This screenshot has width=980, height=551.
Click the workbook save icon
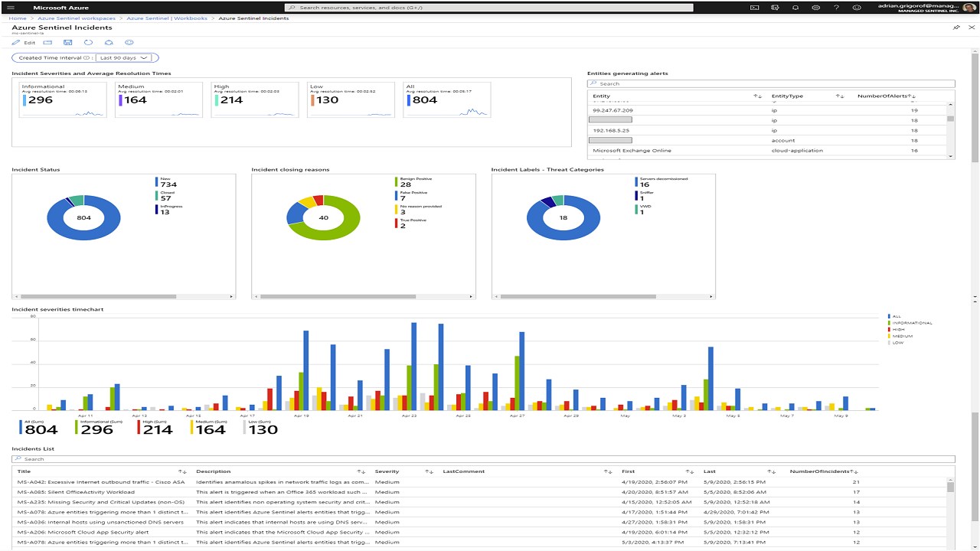point(68,43)
